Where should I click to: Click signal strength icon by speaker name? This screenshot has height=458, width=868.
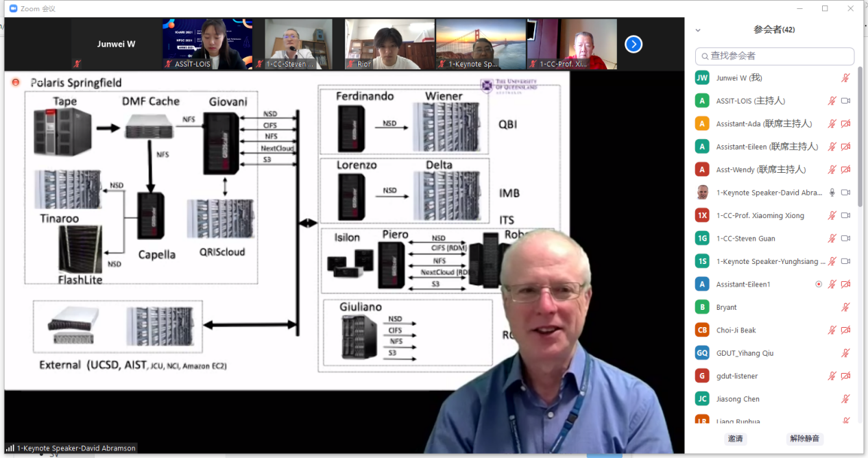pyautogui.click(x=10, y=448)
